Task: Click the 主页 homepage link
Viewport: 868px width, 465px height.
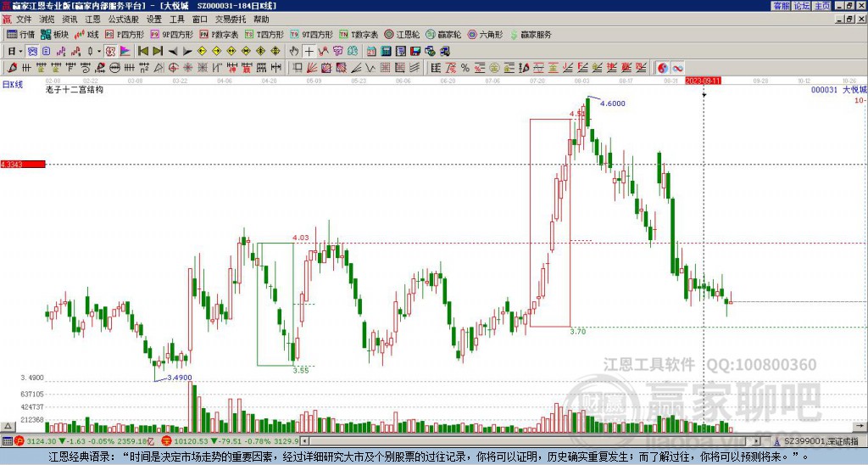Action: pyautogui.click(x=822, y=6)
